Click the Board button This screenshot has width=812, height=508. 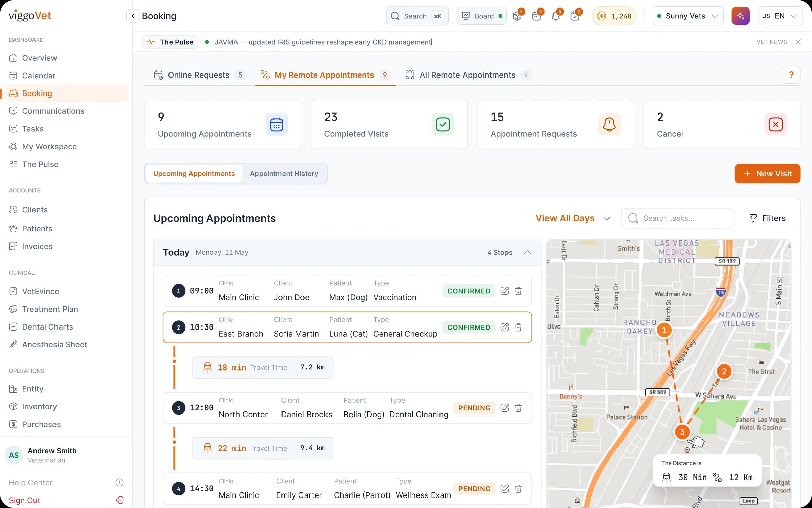point(481,16)
